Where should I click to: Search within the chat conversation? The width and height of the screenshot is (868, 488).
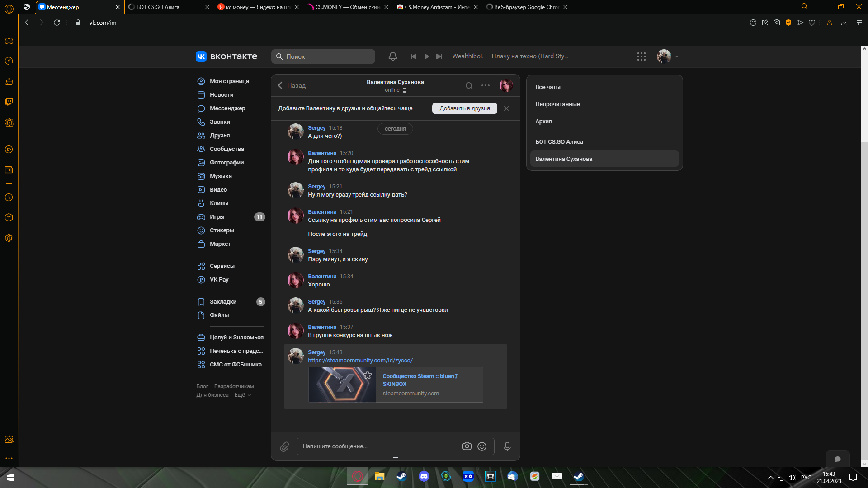pos(469,86)
